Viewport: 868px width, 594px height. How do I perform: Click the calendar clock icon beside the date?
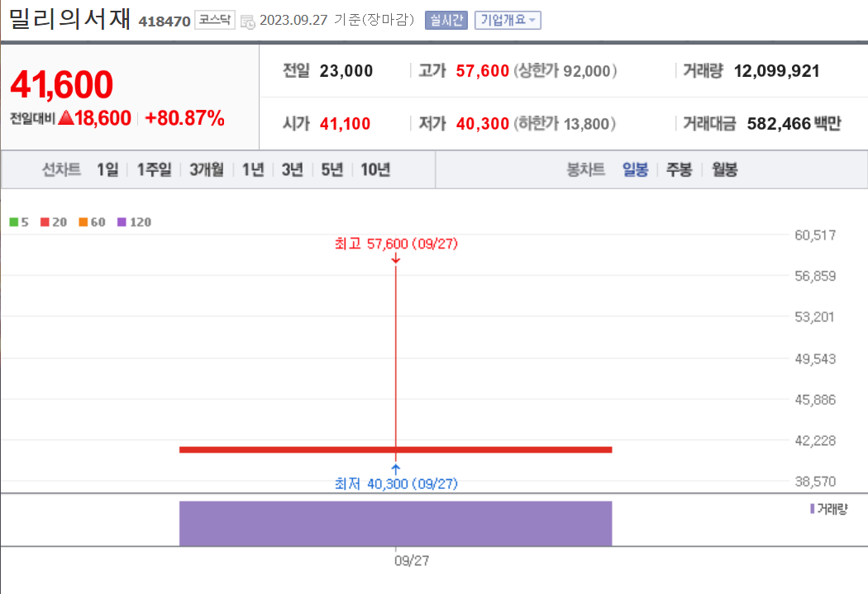click(247, 22)
